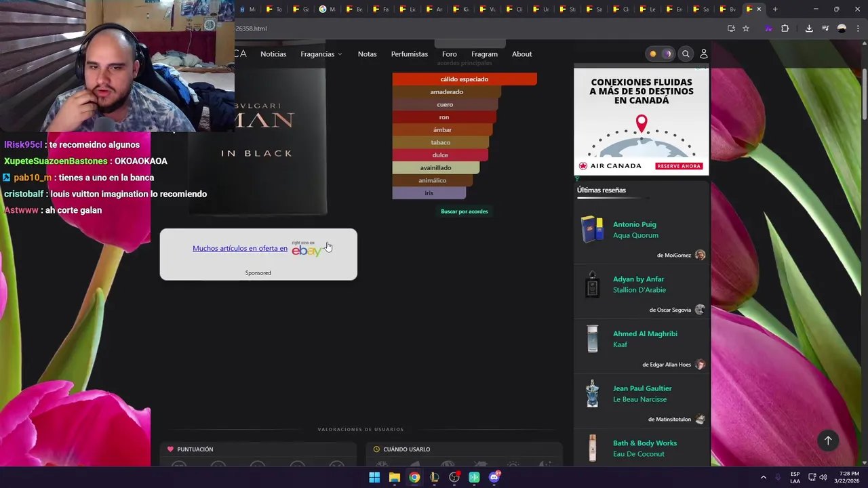Open File Explorer from taskbar

point(394,477)
